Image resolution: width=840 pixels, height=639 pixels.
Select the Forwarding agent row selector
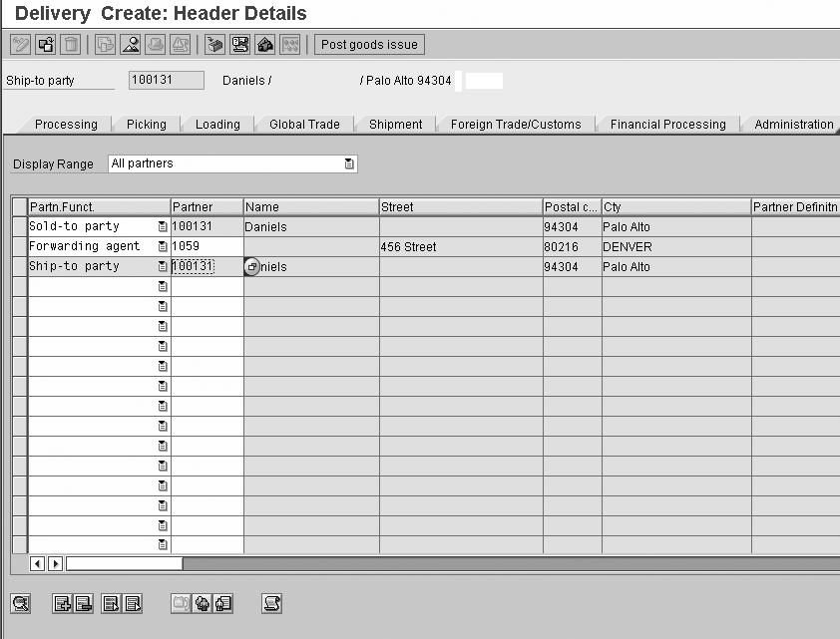coord(20,246)
